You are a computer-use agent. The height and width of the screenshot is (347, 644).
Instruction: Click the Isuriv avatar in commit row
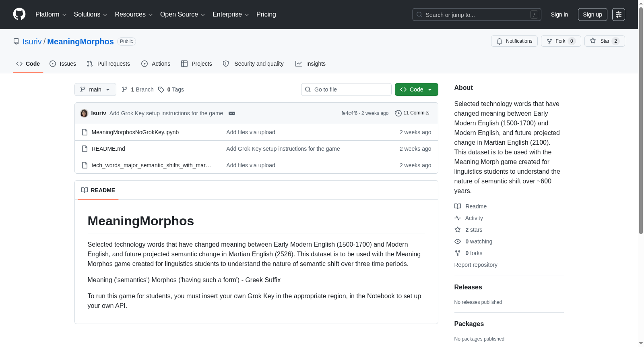coord(84,113)
